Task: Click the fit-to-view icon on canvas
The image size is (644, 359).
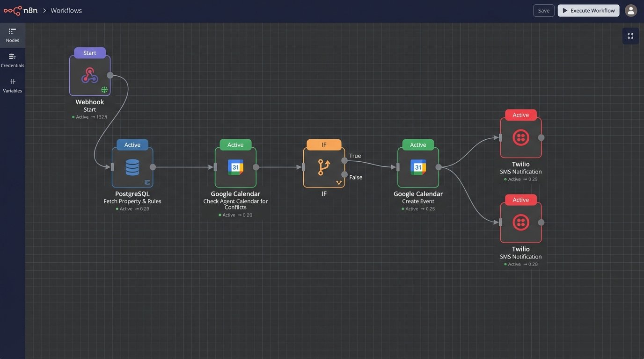Action: pos(630,36)
